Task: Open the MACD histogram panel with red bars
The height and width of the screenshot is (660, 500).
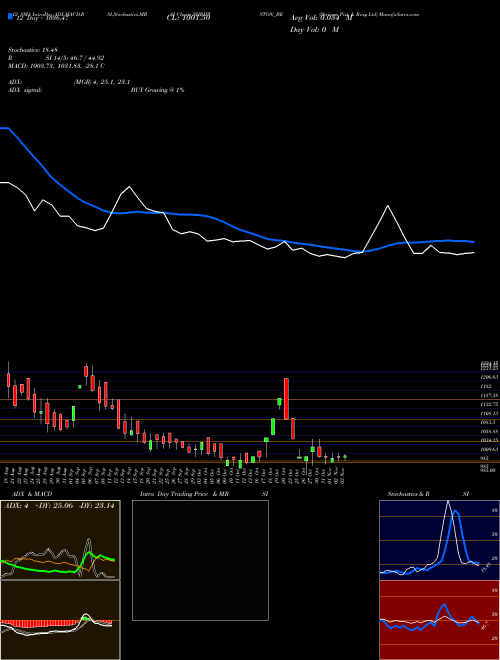Action: (x=60, y=620)
